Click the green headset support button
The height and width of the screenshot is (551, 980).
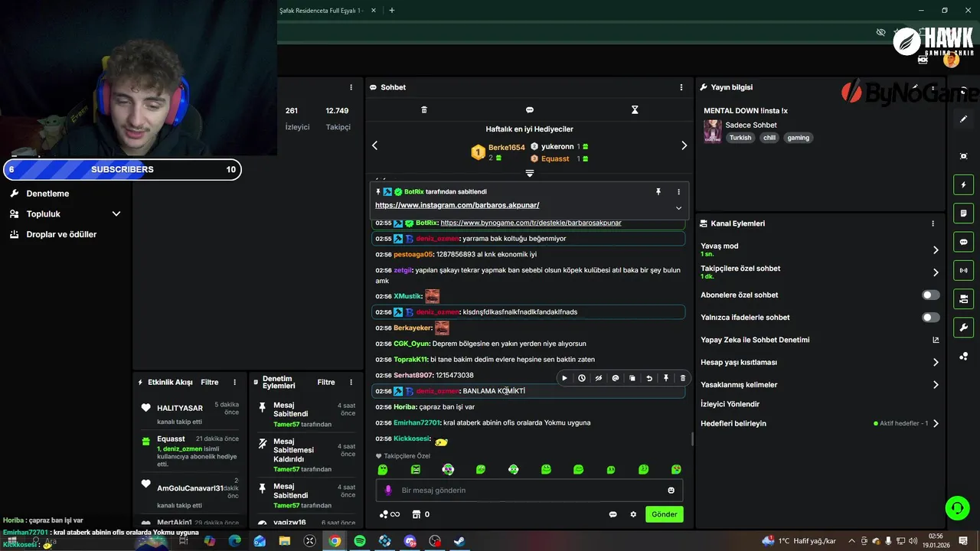pos(957,507)
